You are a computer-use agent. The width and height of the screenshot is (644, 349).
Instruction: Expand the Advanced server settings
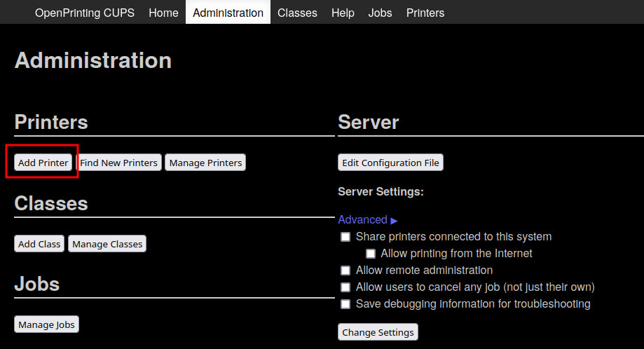click(367, 220)
